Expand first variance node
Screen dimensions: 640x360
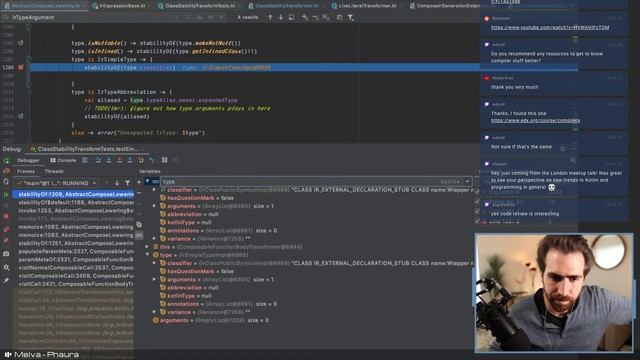tap(154, 238)
